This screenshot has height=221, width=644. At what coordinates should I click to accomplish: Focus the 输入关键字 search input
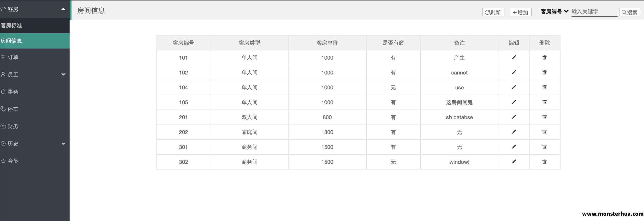[594, 12]
